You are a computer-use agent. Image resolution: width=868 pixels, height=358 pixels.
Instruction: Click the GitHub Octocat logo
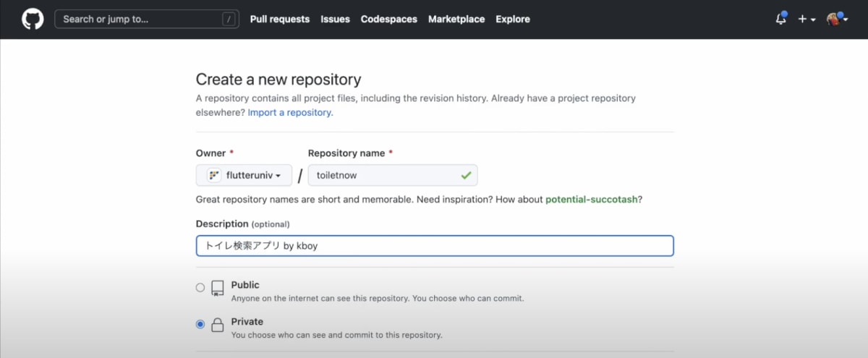coord(33,19)
